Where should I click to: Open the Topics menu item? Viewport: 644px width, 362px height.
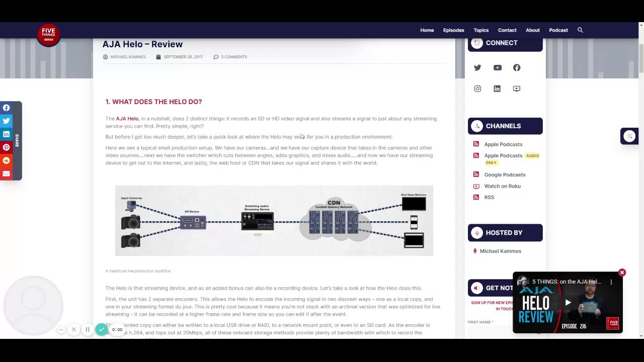click(x=481, y=30)
